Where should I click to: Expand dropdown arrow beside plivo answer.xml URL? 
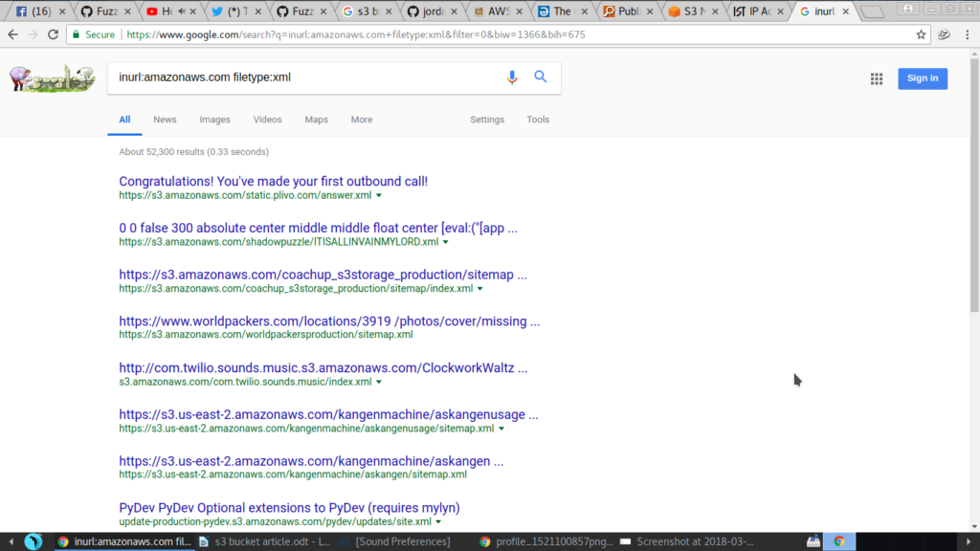(x=379, y=195)
